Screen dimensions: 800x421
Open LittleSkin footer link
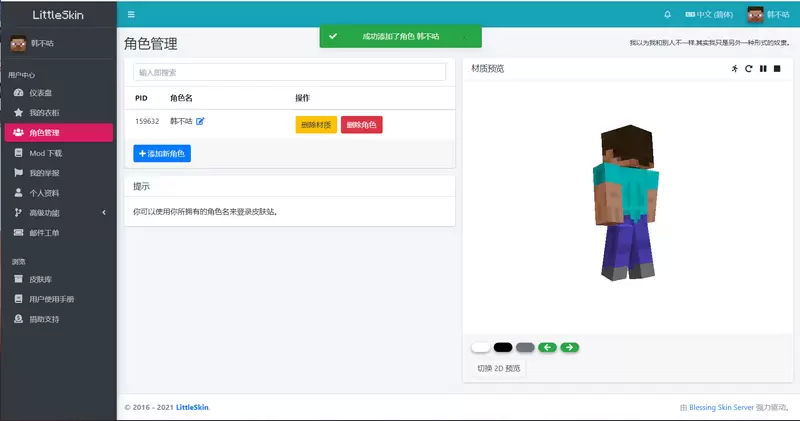pos(192,407)
